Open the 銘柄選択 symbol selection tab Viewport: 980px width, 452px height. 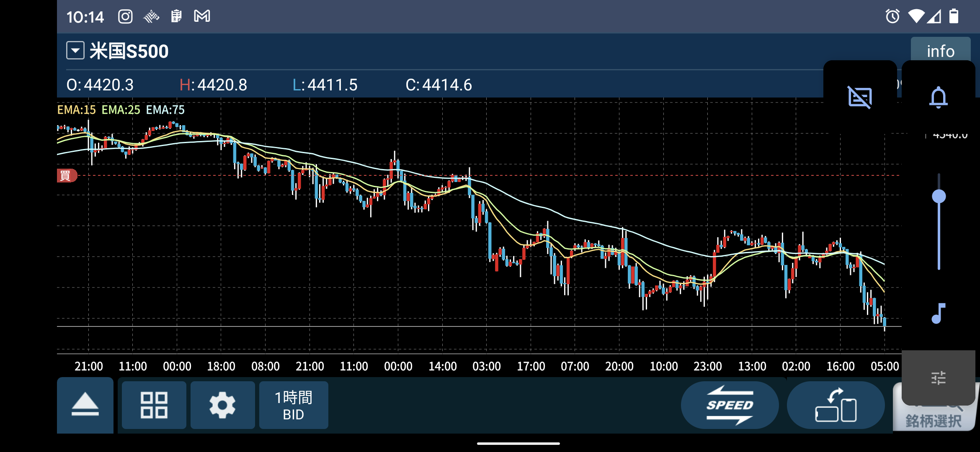(x=933, y=421)
